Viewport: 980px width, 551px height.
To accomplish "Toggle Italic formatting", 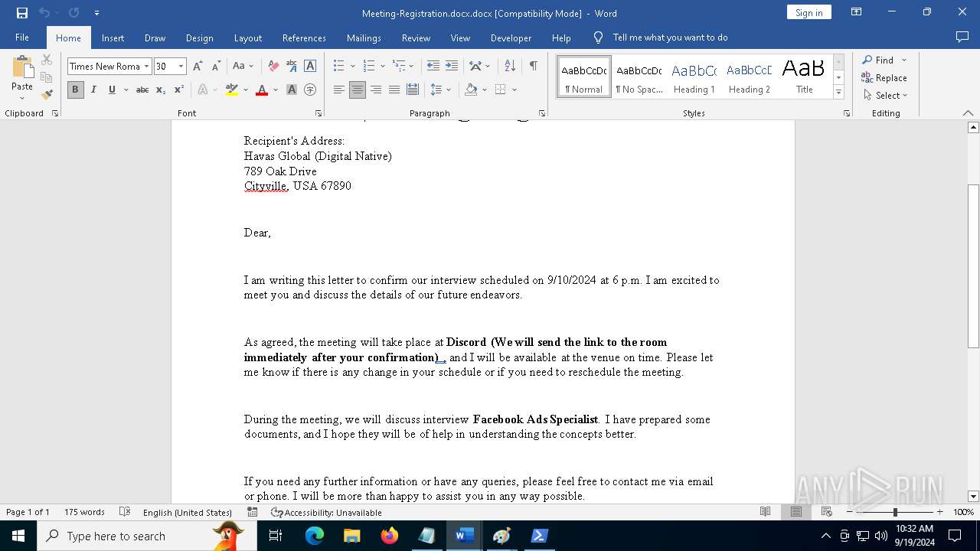I will [x=93, y=90].
